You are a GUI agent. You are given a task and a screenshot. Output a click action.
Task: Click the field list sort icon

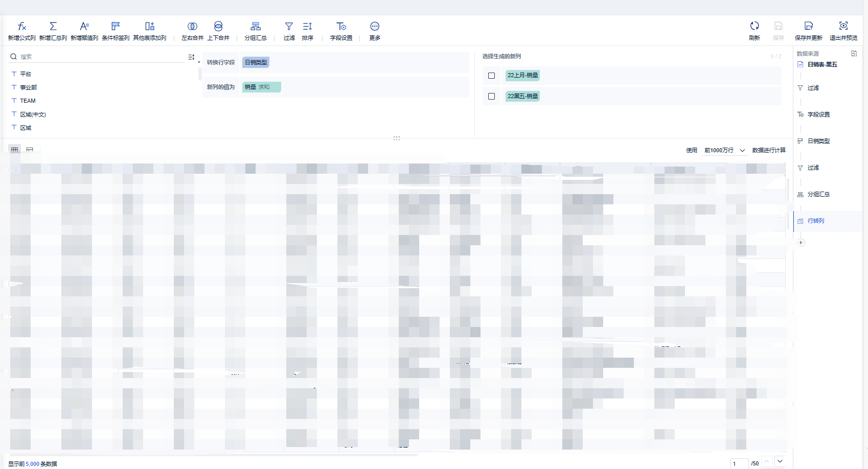(x=192, y=57)
